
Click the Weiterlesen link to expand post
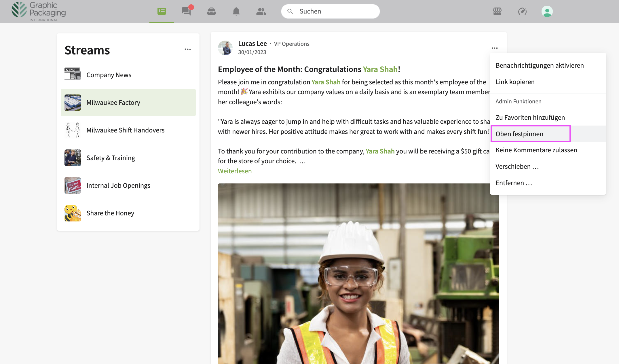click(235, 171)
